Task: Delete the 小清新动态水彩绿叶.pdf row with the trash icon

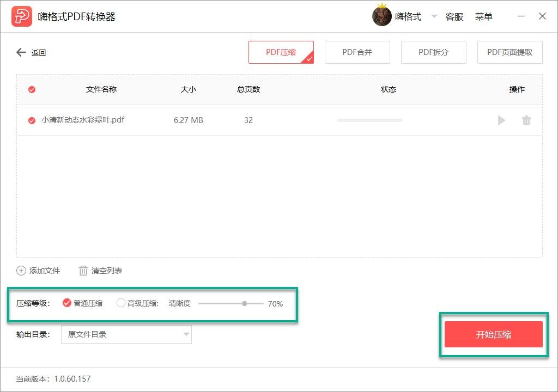Action: click(x=526, y=120)
